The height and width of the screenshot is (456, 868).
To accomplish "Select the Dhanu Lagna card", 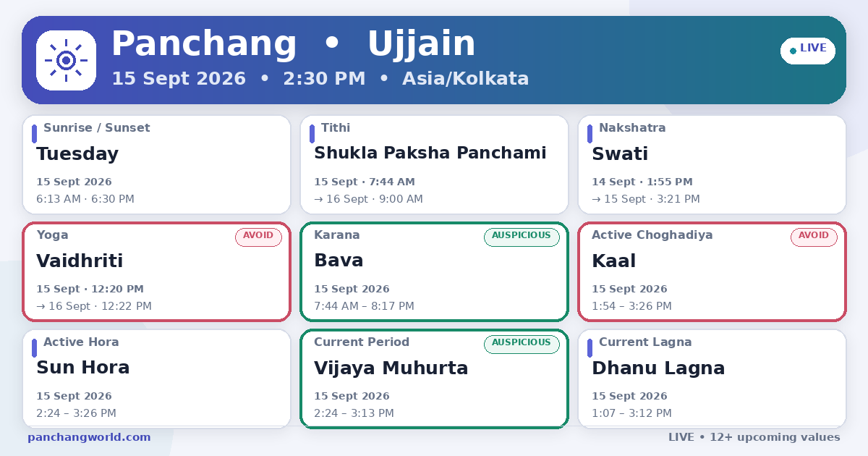I will coord(712,379).
